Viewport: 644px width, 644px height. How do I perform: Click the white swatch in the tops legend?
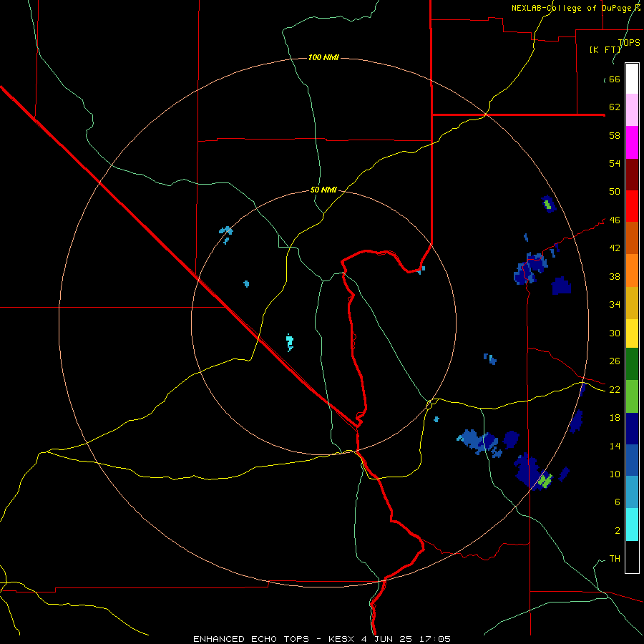632,79
